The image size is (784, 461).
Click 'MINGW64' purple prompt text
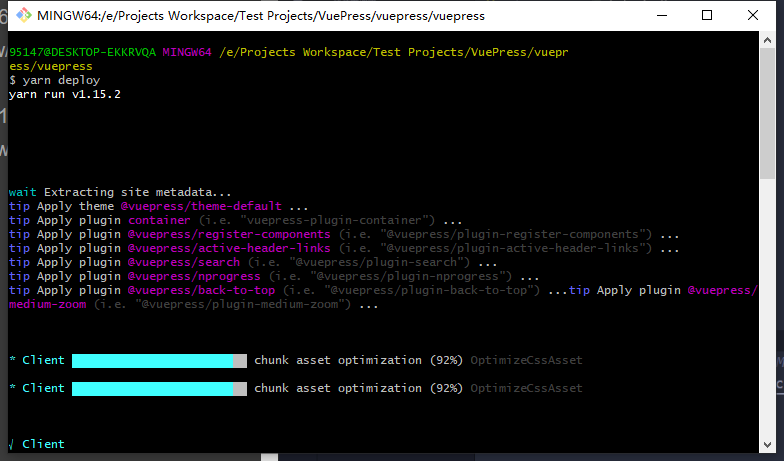187,52
